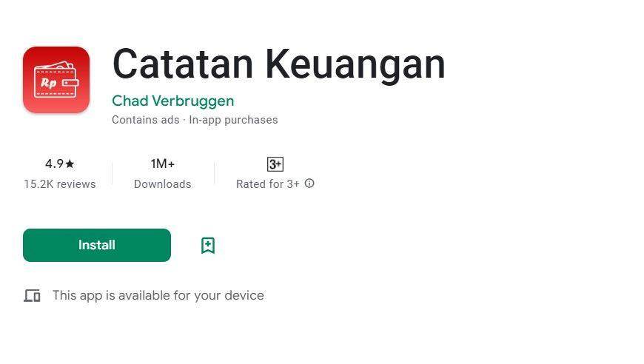Viewport: 644px width, 364px height.
Task: Click the 3+ content rating badge
Action: (x=275, y=164)
